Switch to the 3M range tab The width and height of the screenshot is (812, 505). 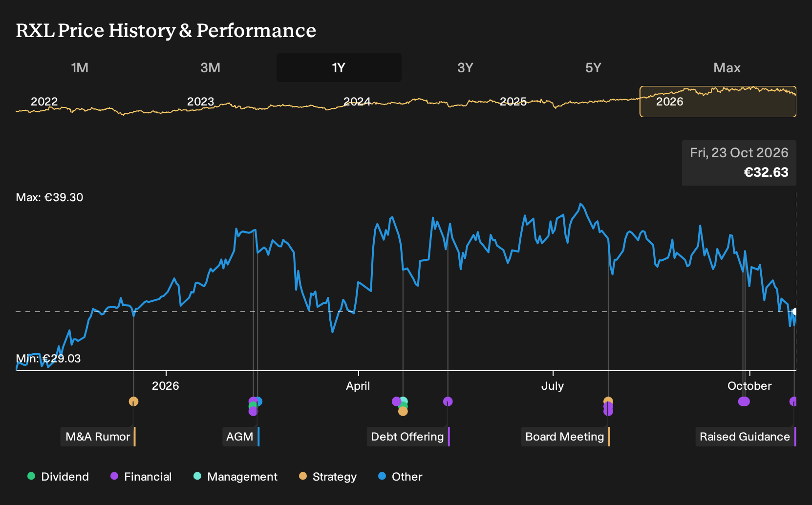coord(210,67)
